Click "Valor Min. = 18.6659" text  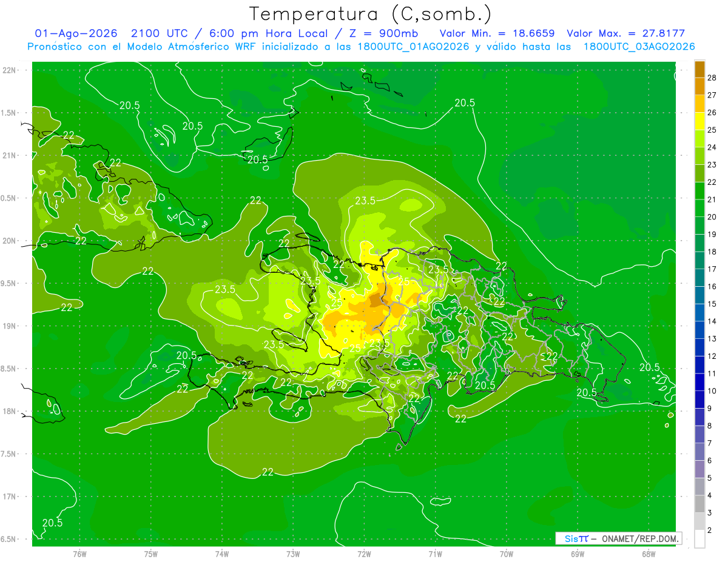[497, 33]
